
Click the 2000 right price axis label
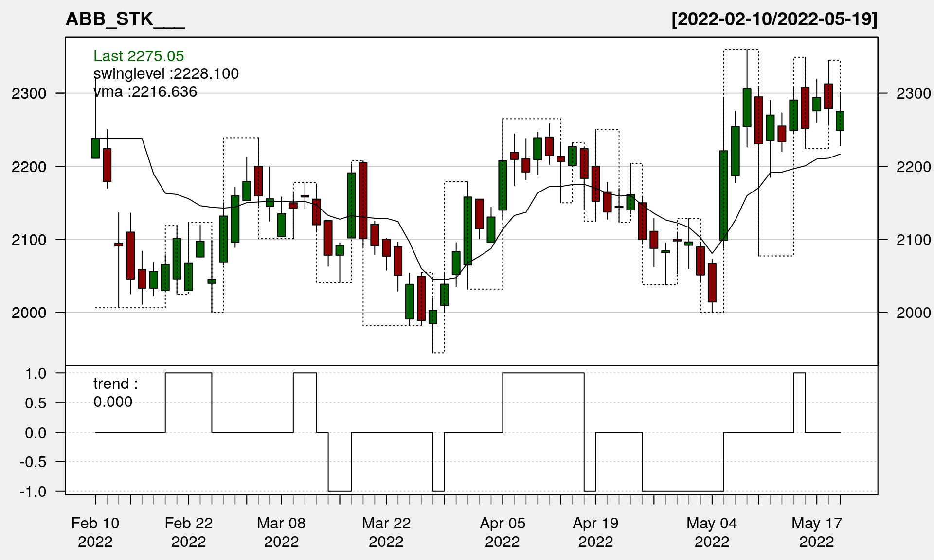click(914, 313)
